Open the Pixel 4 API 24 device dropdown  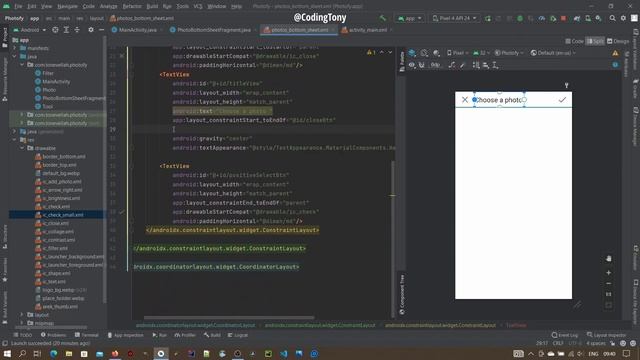tap(454, 18)
